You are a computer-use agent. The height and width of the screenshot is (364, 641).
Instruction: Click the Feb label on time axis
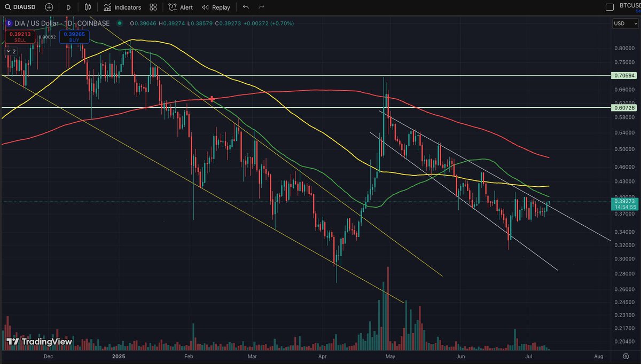(x=188, y=355)
